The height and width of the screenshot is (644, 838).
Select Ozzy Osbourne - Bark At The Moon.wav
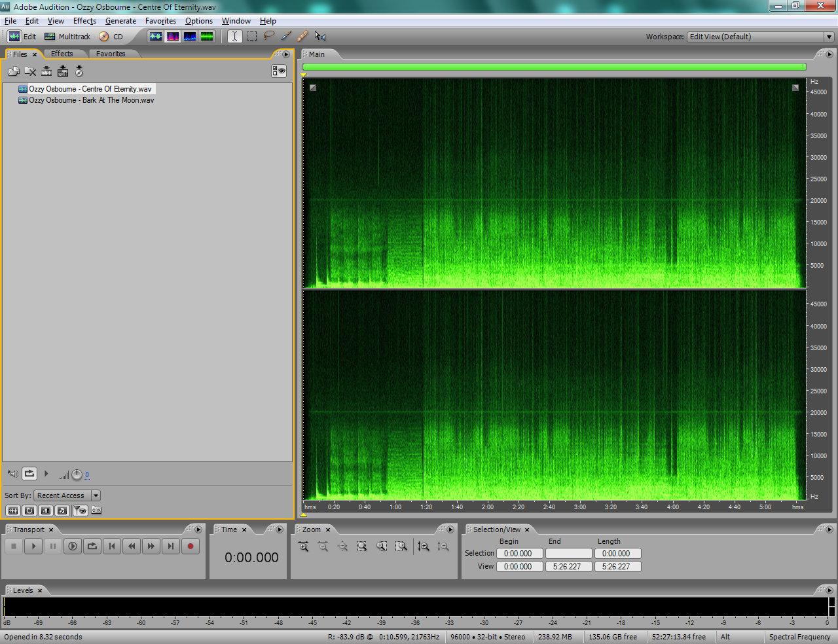point(92,100)
